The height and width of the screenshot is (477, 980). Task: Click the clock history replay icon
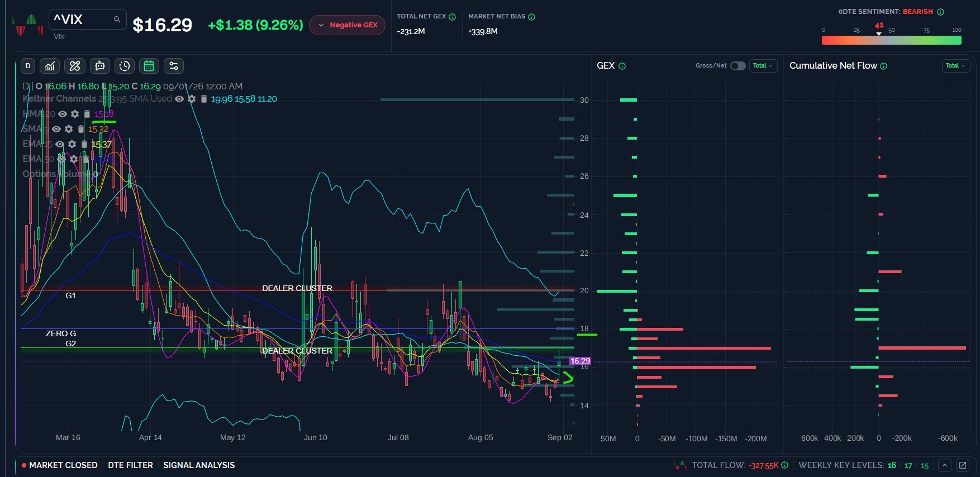125,66
